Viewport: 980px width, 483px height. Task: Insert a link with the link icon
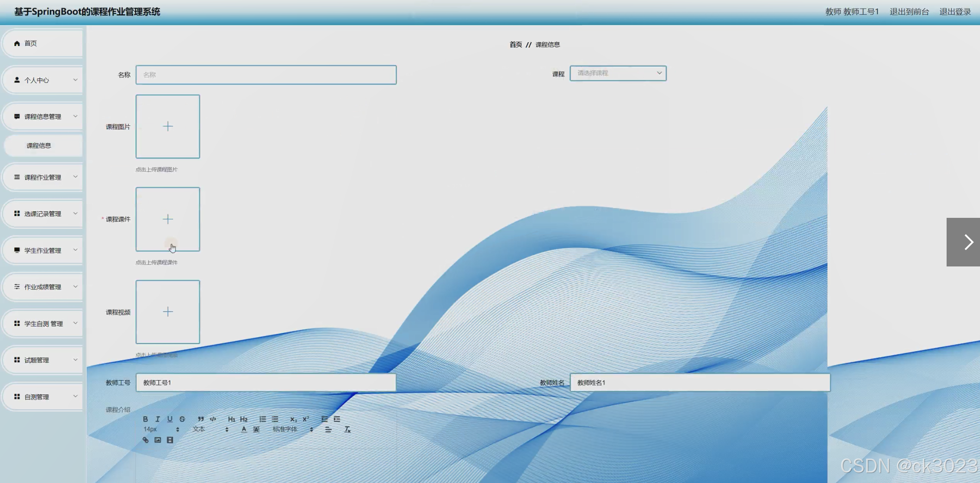tap(145, 440)
